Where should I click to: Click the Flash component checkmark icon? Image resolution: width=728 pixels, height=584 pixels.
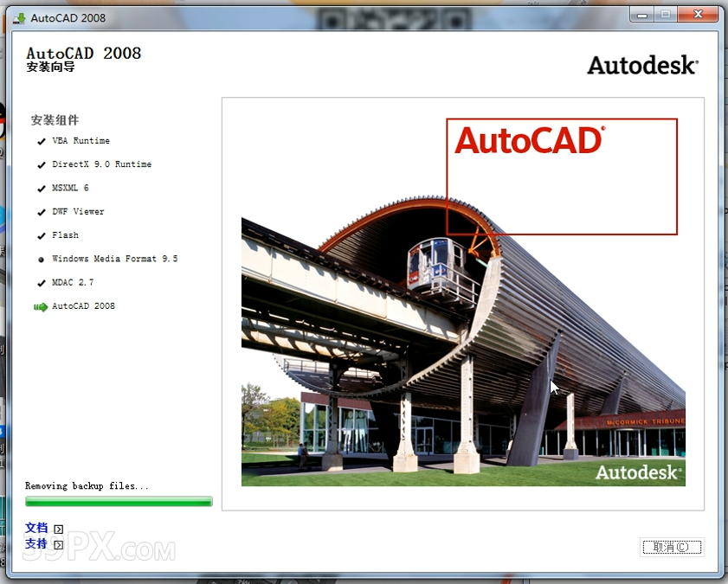(x=41, y=234)
